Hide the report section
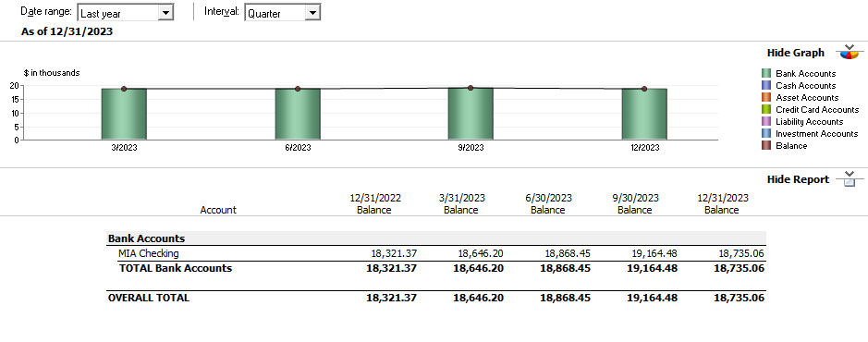This screenshot has width=868, height=342. pos(798,179)
